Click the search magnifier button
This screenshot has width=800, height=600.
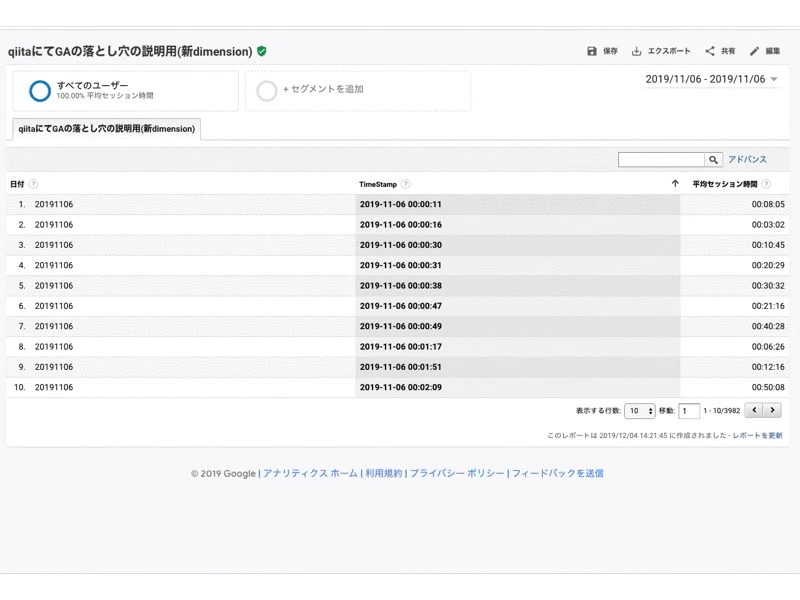pyautogui.click(x=713, y=160)
